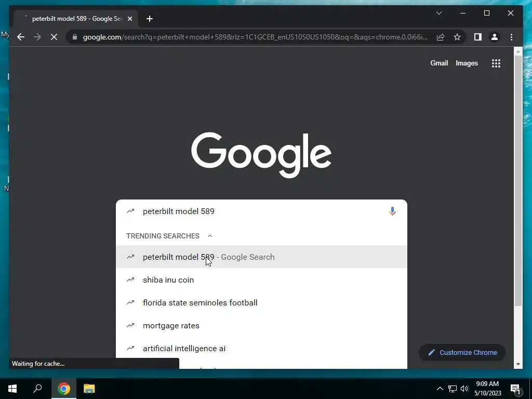Open the Windows Start menu
Screen dimensions: 532x399
click(x=12, y=389)
